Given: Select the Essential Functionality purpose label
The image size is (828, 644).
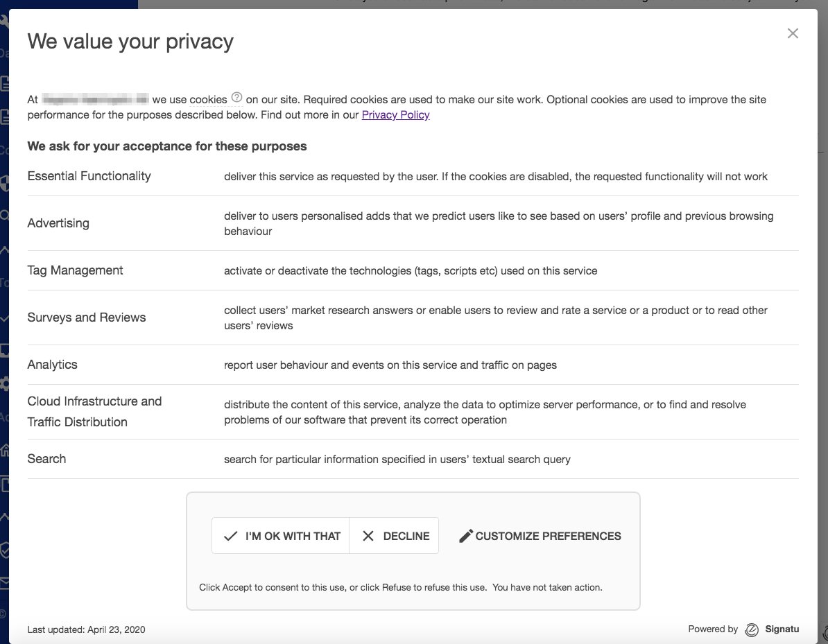Looking at the screenshot, I should click(x=89, y=176).
